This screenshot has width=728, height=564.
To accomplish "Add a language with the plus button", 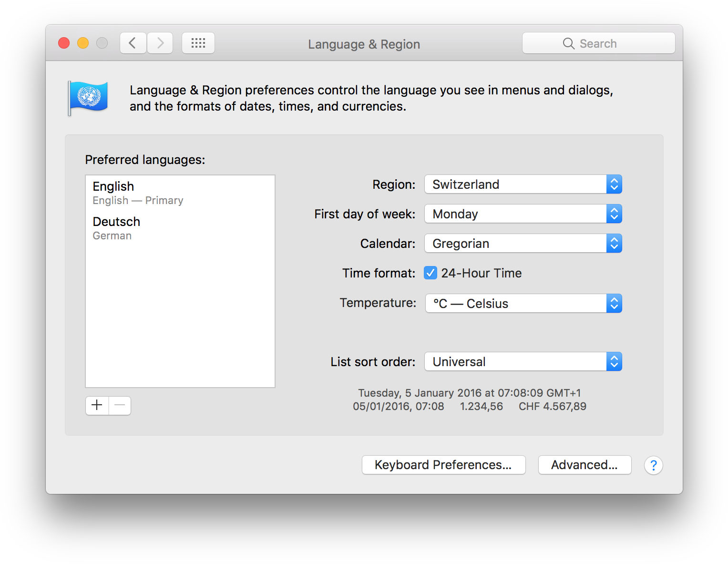I will pyautogui.click(x=97, y=405).
